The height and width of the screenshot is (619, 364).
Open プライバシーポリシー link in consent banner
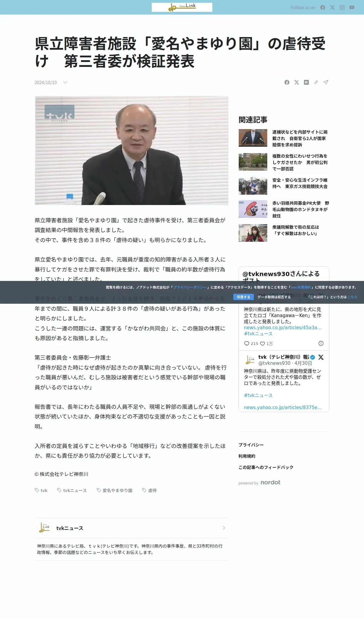190,287
